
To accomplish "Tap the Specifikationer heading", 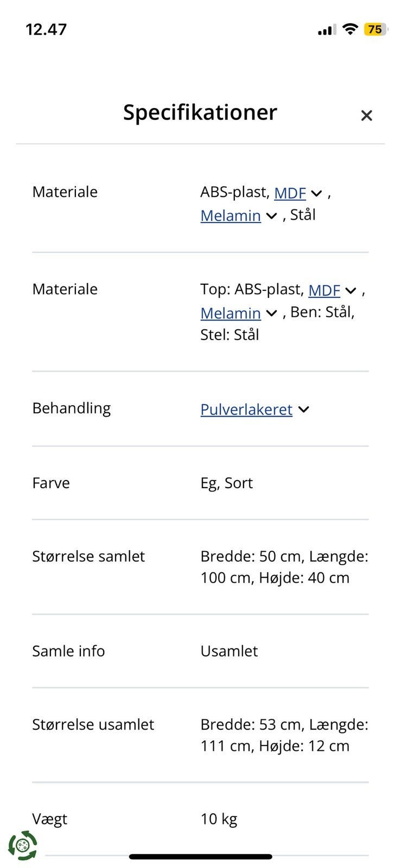I will pyautogui.click(x=200, y=112).
